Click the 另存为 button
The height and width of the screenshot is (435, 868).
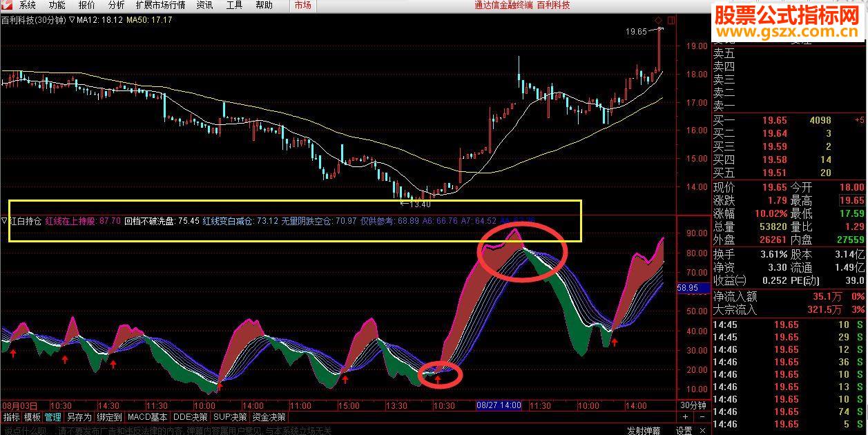pos(79,417)
